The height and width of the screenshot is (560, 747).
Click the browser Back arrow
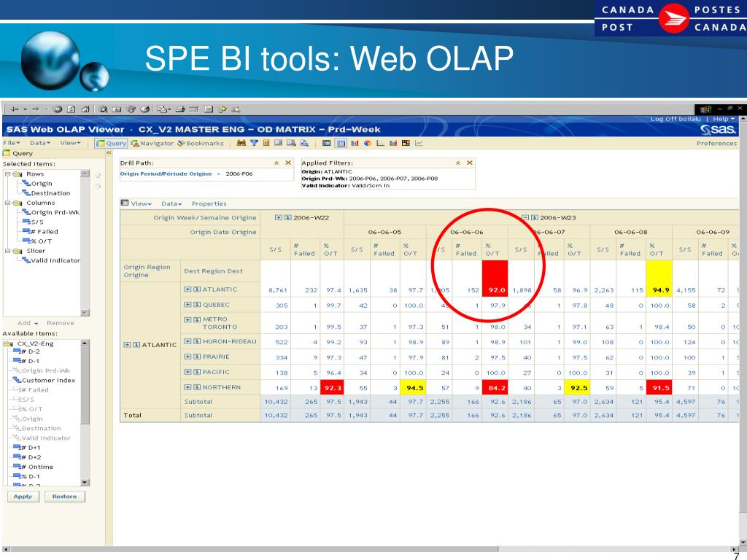click(15, 109)
